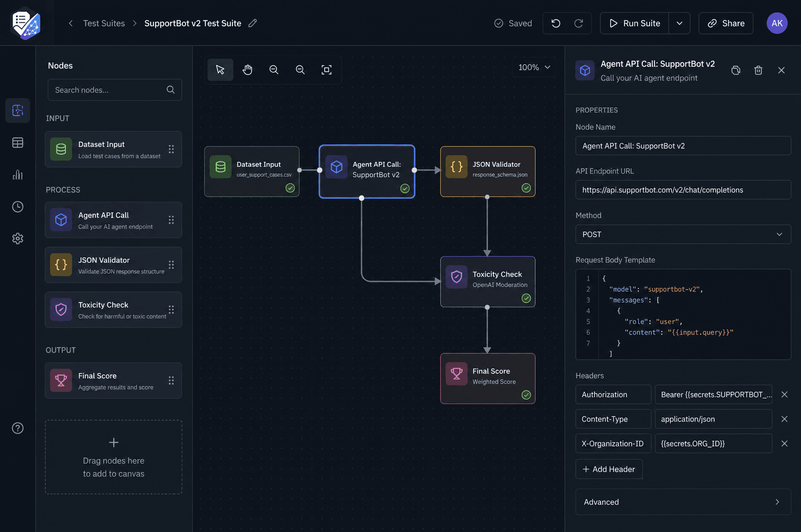
Task: Open the run history clock icon
Action: coord(18,207)
